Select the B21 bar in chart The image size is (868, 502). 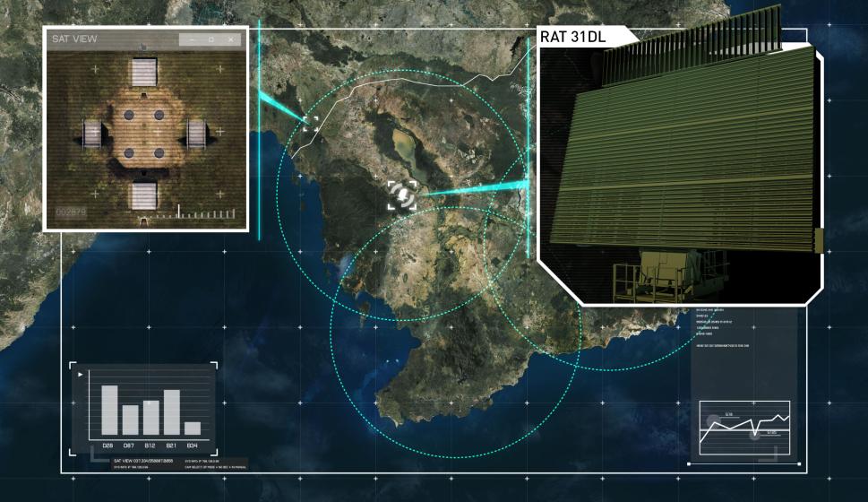pos(171,412)
